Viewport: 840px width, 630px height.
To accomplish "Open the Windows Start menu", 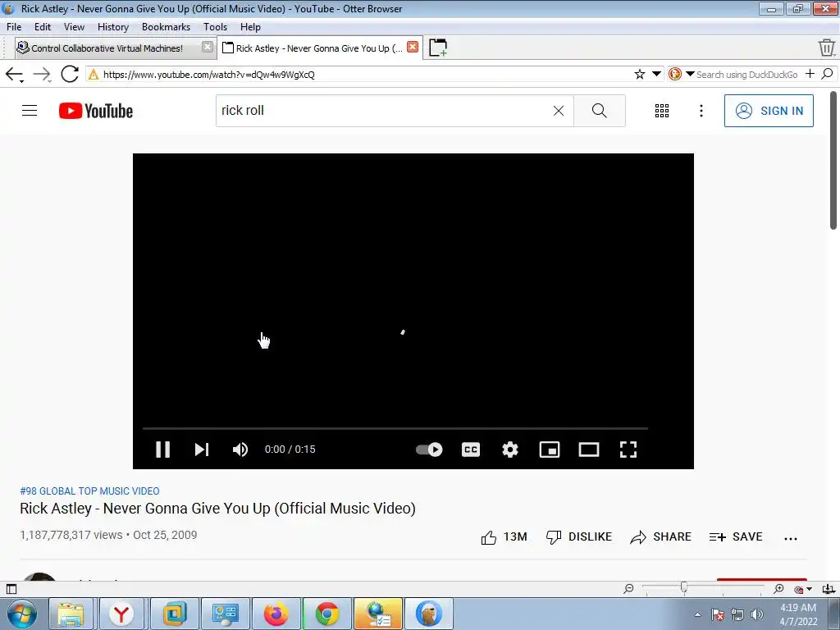I will click(x=22, y=614).
